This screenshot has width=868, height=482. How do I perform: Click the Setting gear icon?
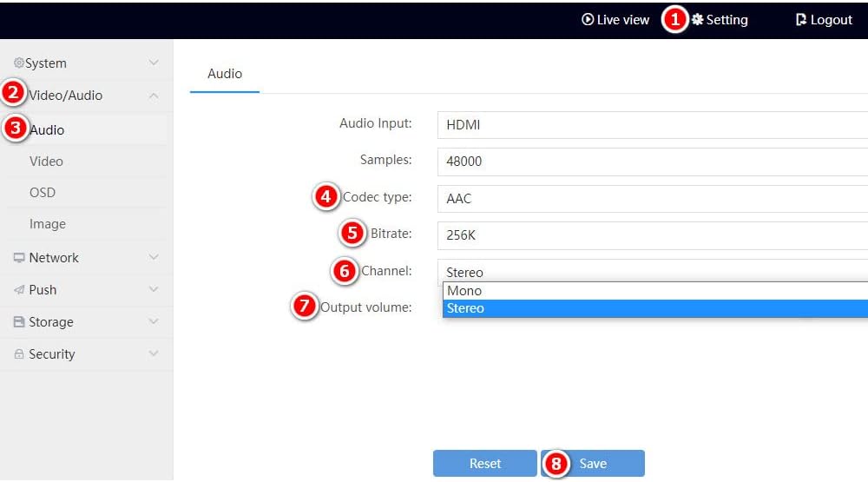click(x=698, y=20)
